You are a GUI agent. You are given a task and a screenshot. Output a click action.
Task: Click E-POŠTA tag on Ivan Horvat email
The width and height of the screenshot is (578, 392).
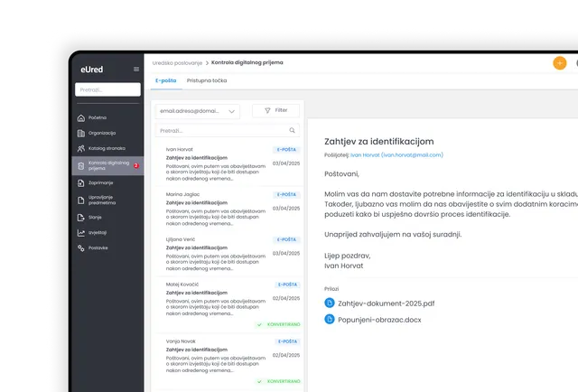click(x=287, y=150)
